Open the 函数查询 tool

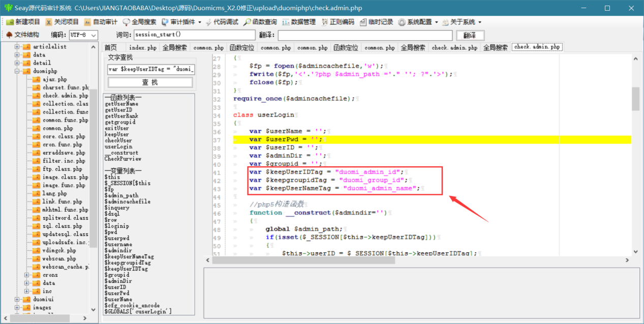pyautogui.click(x=260, y=22)
